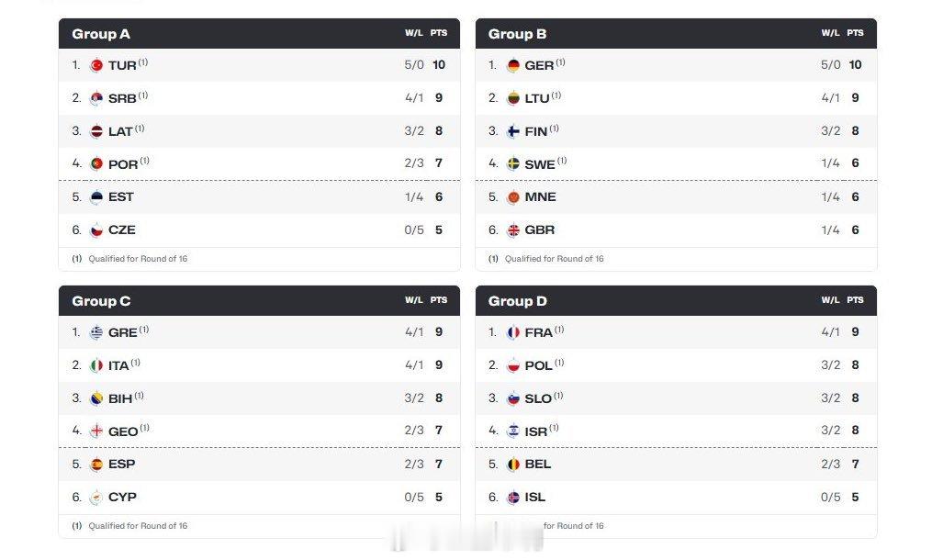Select the CZE row in Group A
This screenshot has width=932, height=560.
259,230
